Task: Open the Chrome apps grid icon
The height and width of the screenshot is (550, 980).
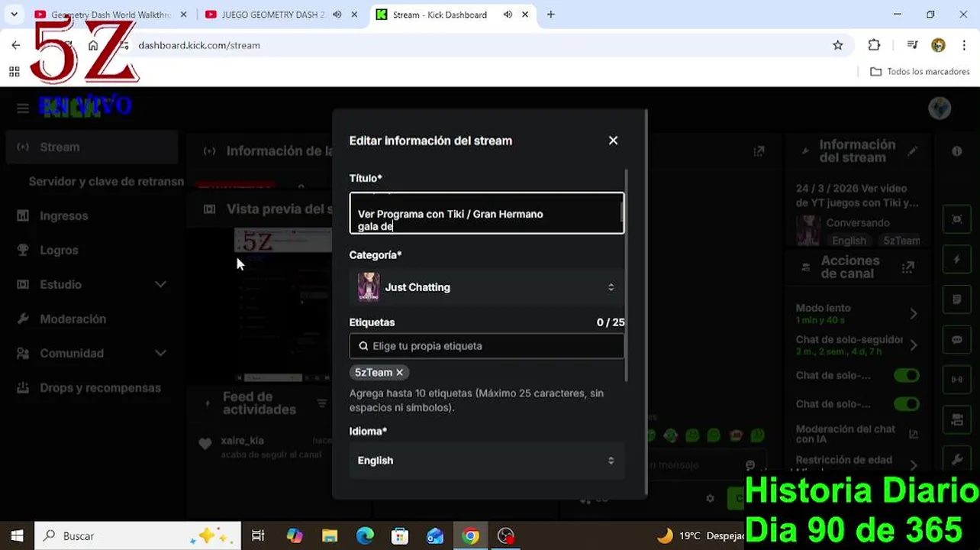Action: [14, 71]
